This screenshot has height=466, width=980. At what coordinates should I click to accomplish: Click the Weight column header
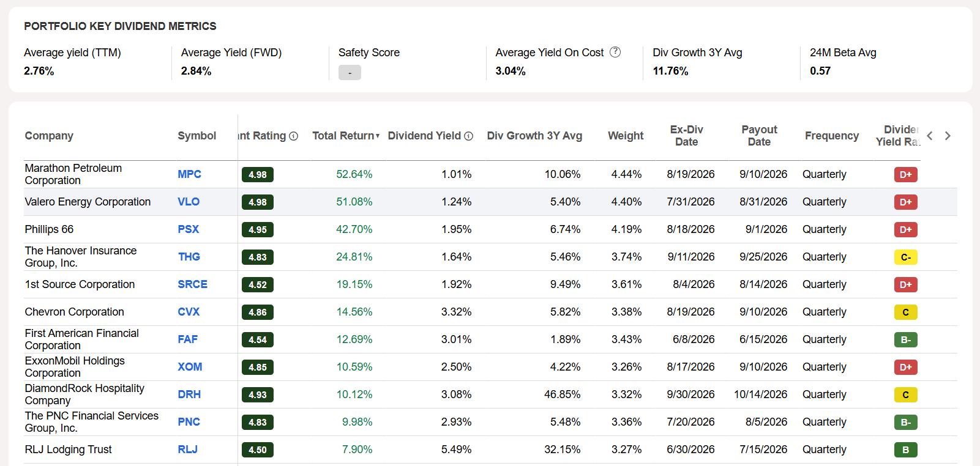click(626, 136)
